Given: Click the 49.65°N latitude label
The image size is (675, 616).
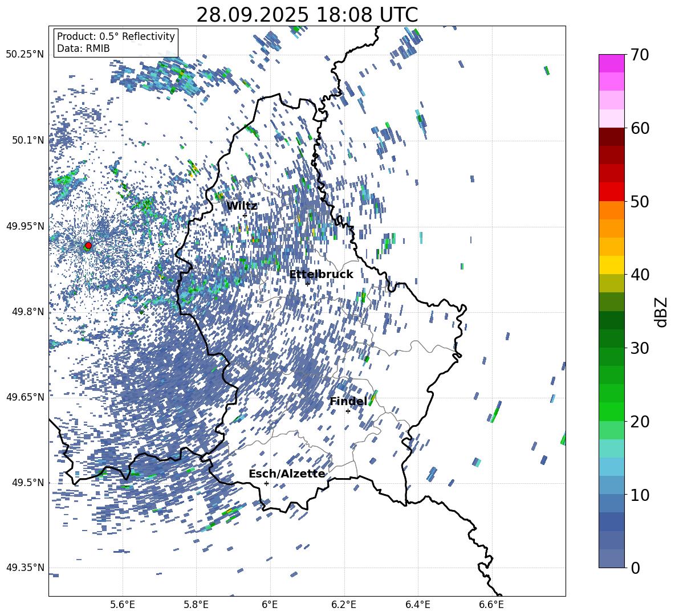Looking at the screenshot, I should click(x=25, y=397).
